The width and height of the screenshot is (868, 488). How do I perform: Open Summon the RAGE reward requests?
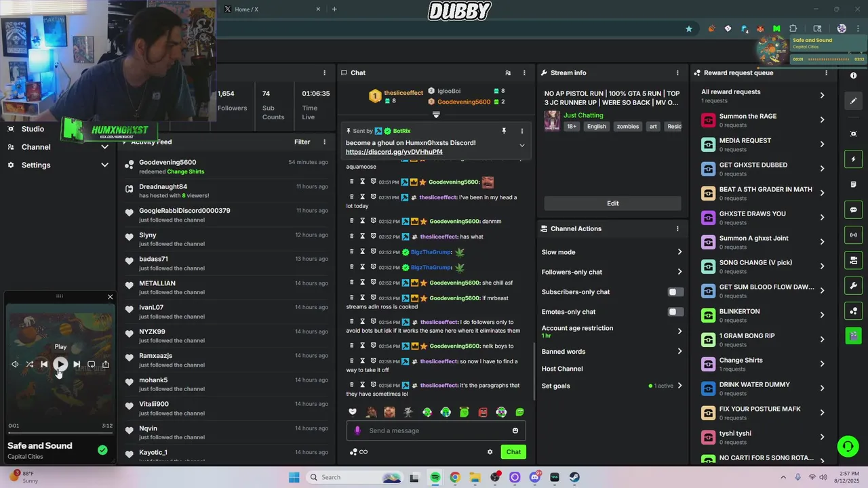(764, 120)
